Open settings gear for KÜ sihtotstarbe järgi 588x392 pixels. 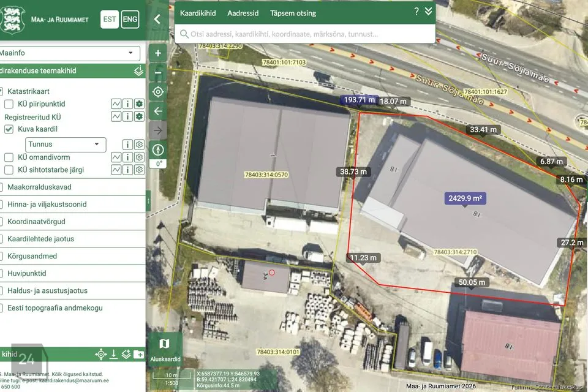[x=139, y=170]
